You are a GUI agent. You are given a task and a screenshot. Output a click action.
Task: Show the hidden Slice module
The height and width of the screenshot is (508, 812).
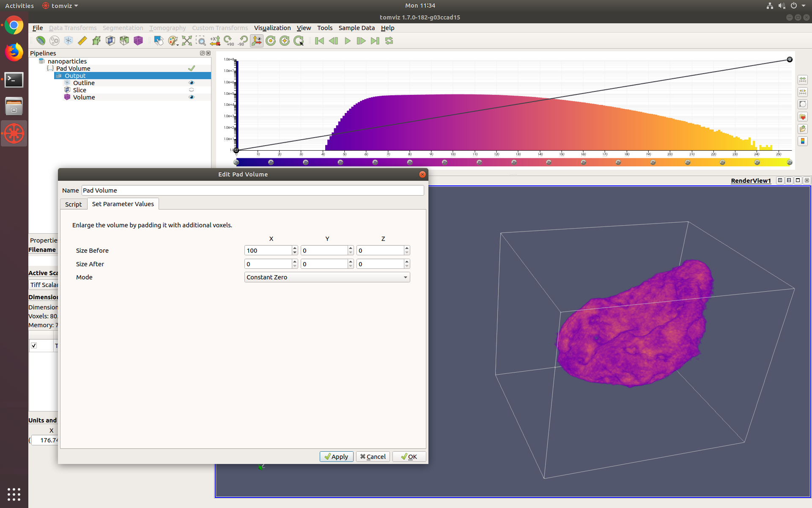[192, 90]
